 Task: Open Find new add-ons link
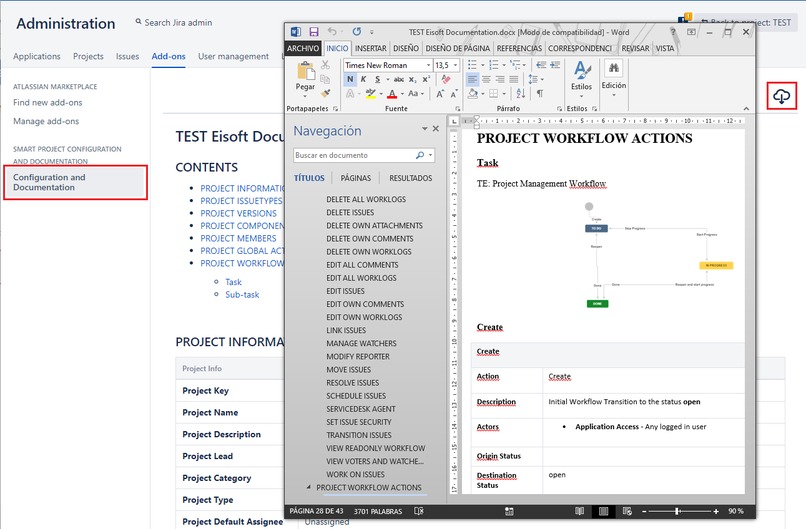point(48,102)
